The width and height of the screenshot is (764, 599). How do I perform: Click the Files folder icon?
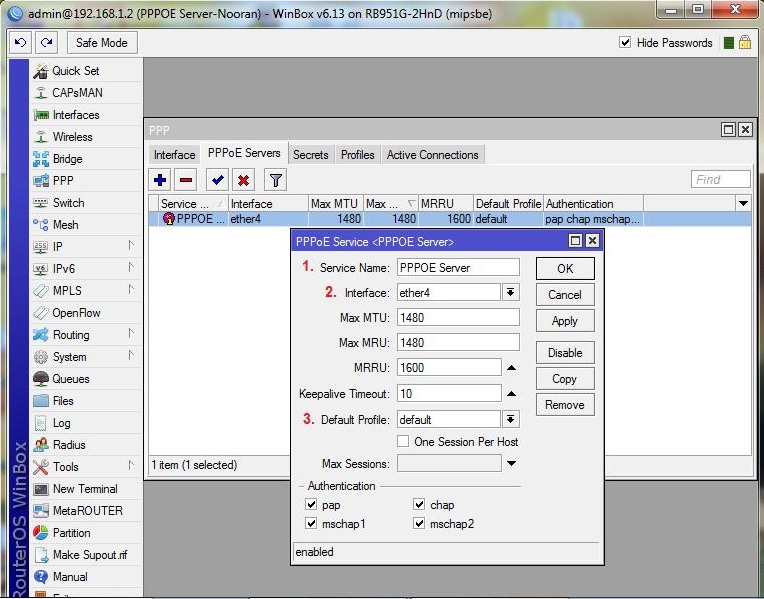tap(41, 401)
